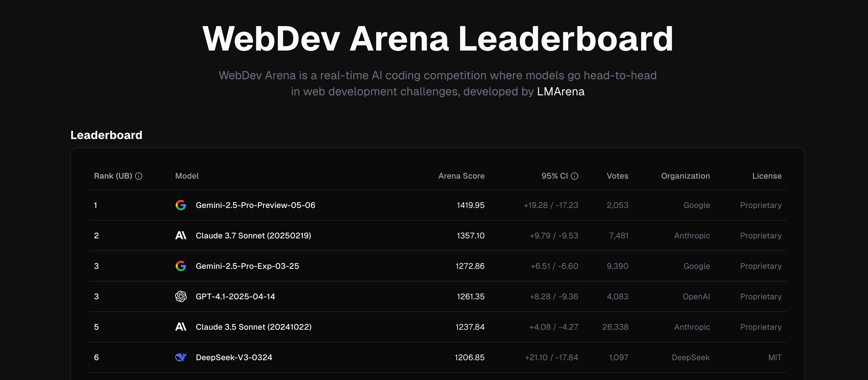Click the Votes column header
The height and width of the screenshot is (380, 868).
617,176
